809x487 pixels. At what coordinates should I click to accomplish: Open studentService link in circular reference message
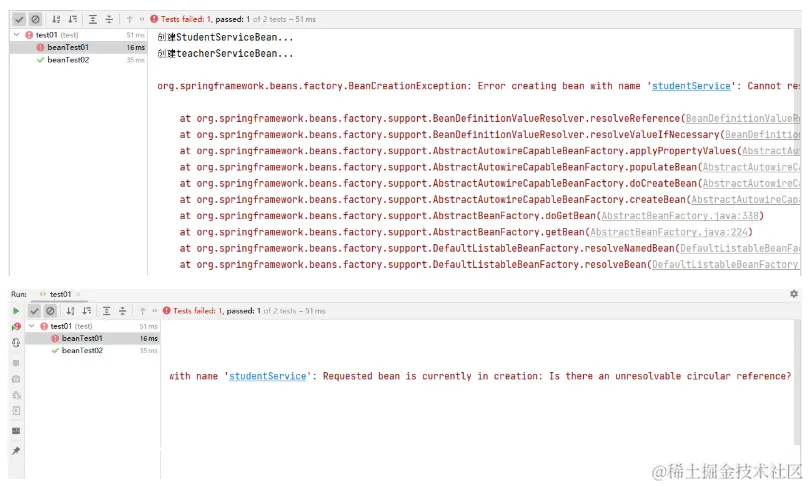268,376
